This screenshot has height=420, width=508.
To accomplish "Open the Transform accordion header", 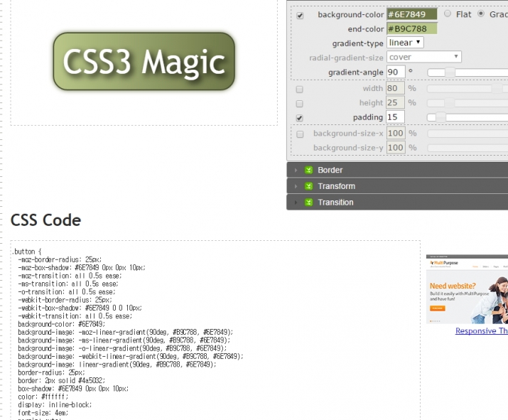I will click(397, 186).
